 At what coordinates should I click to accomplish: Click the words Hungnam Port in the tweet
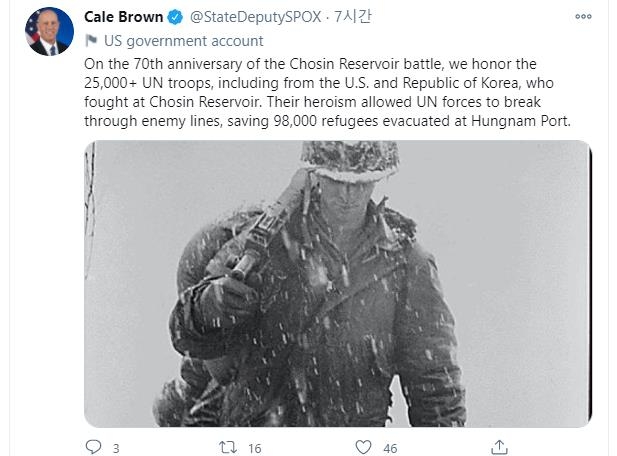click(534, 121)
